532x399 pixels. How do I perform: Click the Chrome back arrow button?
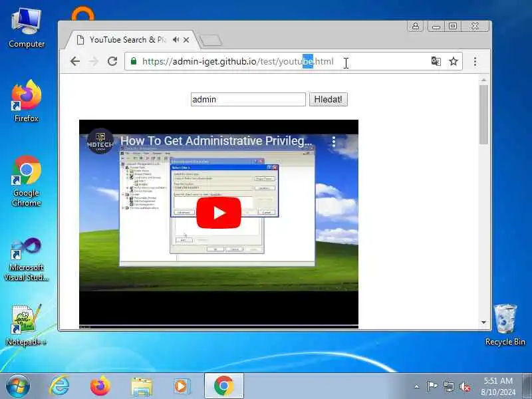[75, 61]
